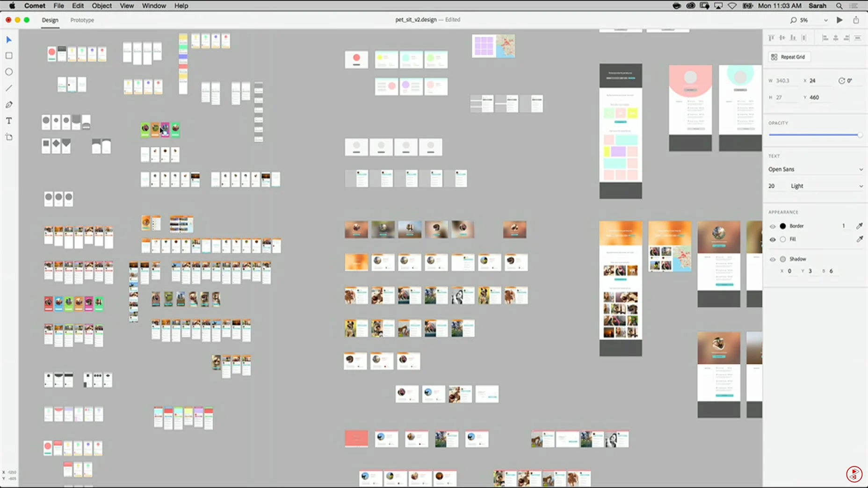The height and width of the screenshot is (488, 868).
Task: Open the Open Sans font dropdown
Action: (x=815, y=169)
